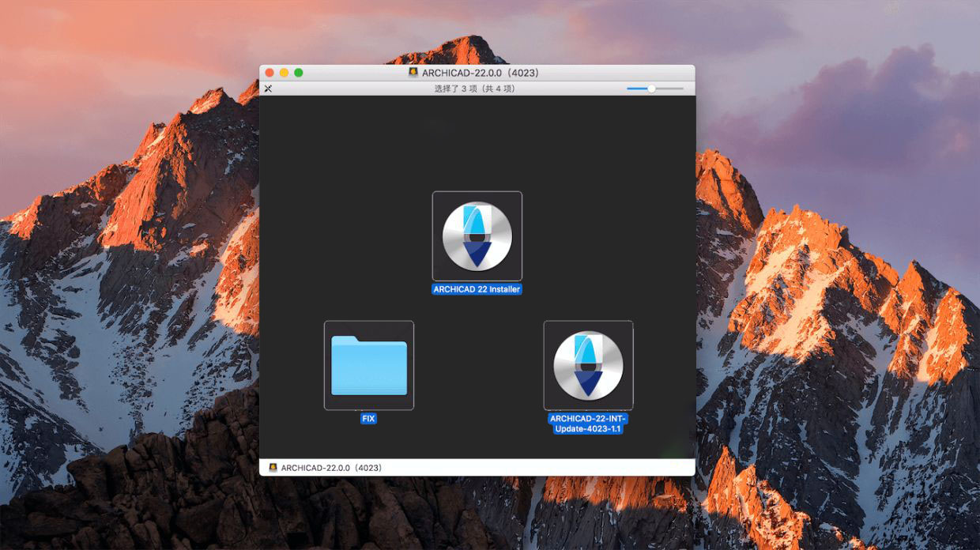Close the ARCHICAD-22.0.0 Finder window
This screenshot has height=550, width=980.
tap(269, 73)
